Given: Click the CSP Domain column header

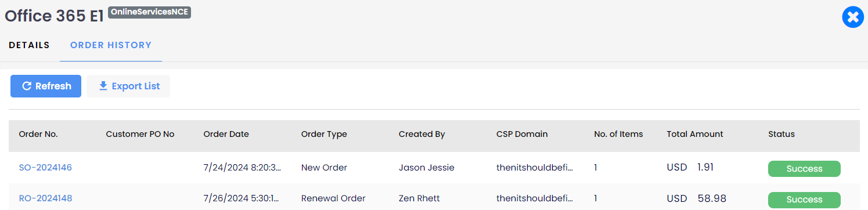Looking at the screenshot, I should point(522,134).
